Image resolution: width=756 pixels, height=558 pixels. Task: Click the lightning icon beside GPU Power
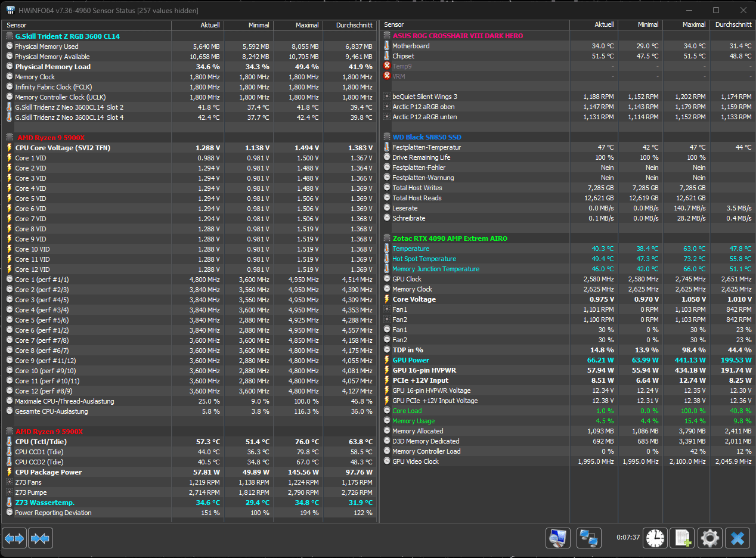387,360
